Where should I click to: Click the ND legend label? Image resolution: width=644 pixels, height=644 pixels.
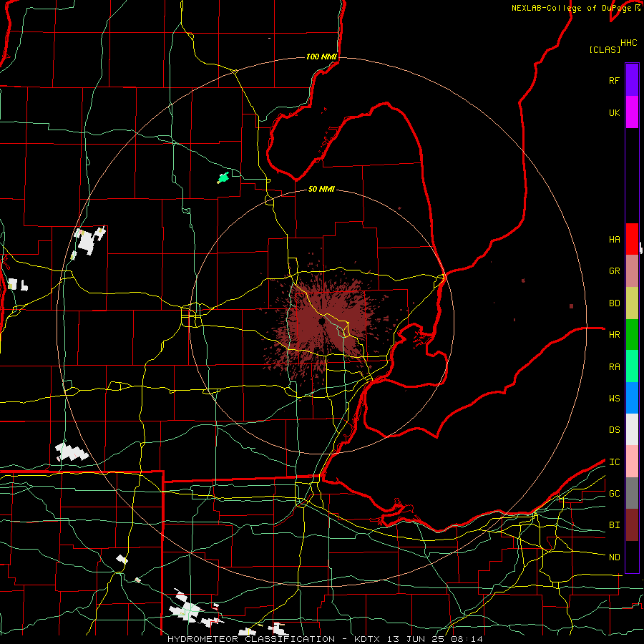[614, 557]
